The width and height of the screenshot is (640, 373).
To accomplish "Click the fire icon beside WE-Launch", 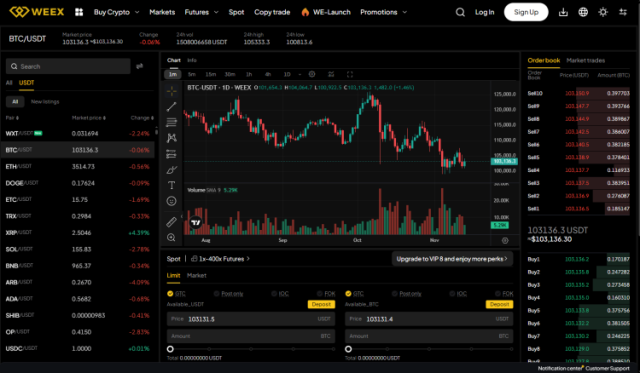I will pyautogui.click(x=305, y=12).
